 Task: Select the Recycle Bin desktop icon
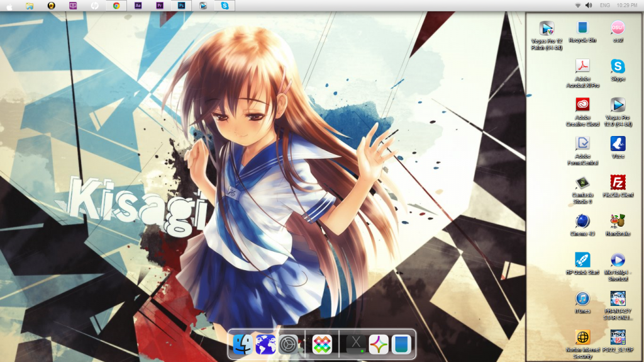click(582, 32)
